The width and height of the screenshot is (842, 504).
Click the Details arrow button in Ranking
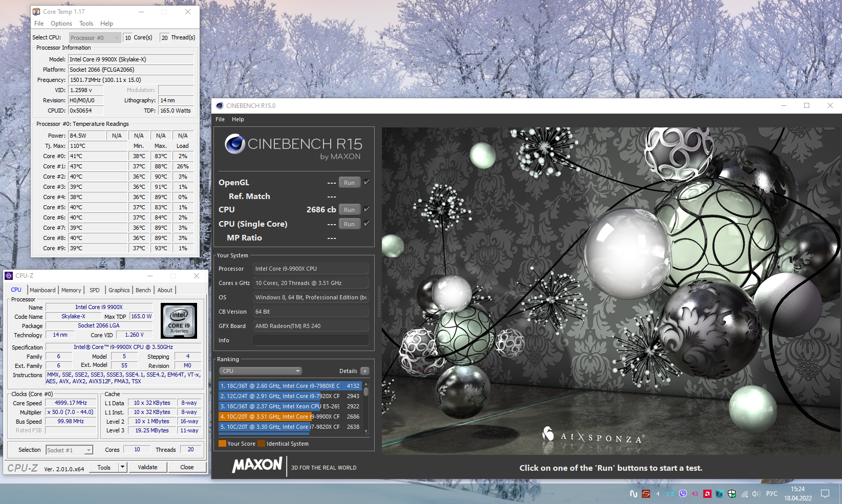364,371
